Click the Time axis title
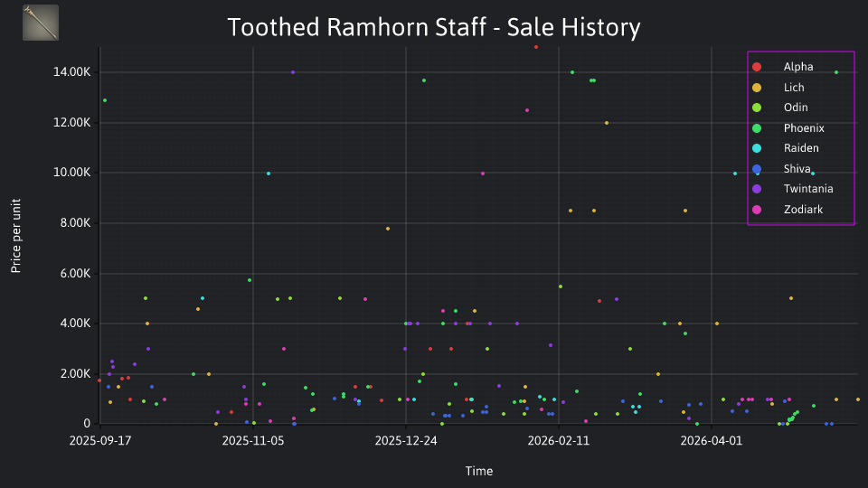Viewport: 868px width, 488px height. [479, 471]
